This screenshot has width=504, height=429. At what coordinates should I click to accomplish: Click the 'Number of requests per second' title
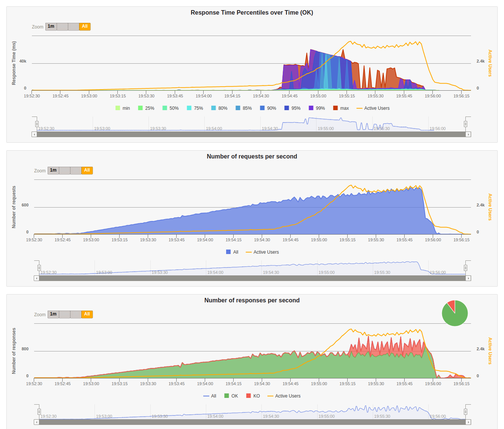(x=252, y=157)
